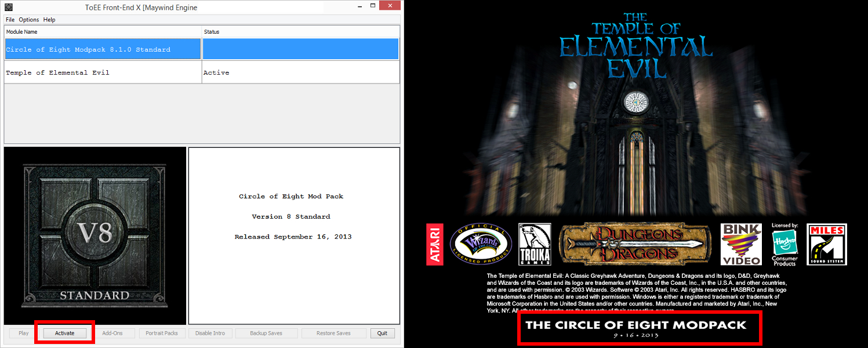Open the Options menu
This screenshot has height=348, width=868.
(x=29, y=20)
